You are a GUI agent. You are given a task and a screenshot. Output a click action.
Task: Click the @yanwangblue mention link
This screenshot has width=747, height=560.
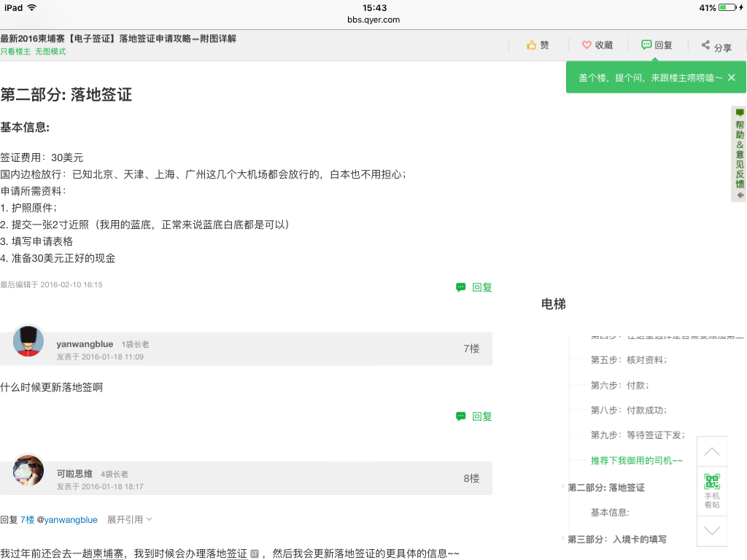[70, 520]
